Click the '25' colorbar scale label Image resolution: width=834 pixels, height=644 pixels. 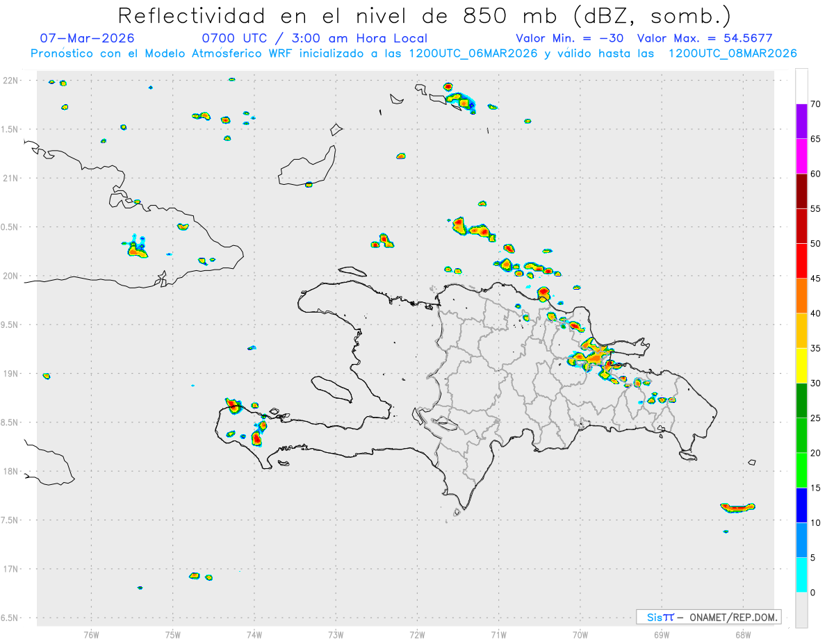[815, 418]
